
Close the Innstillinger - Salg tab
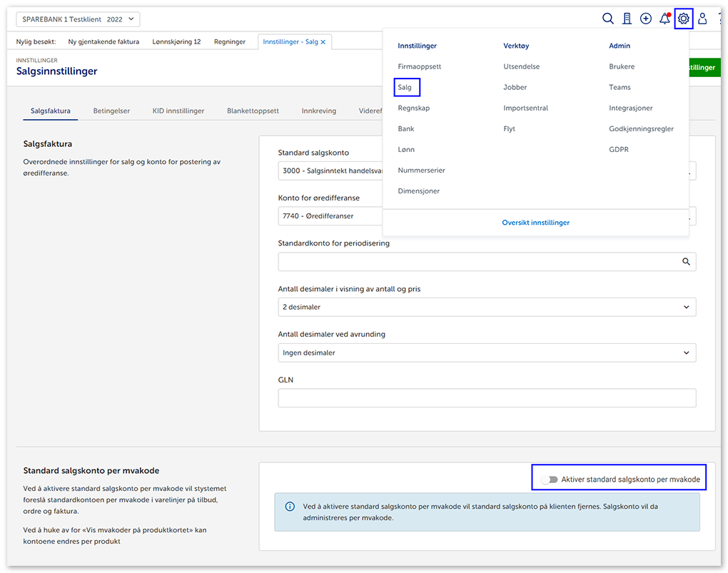point(323,42)
